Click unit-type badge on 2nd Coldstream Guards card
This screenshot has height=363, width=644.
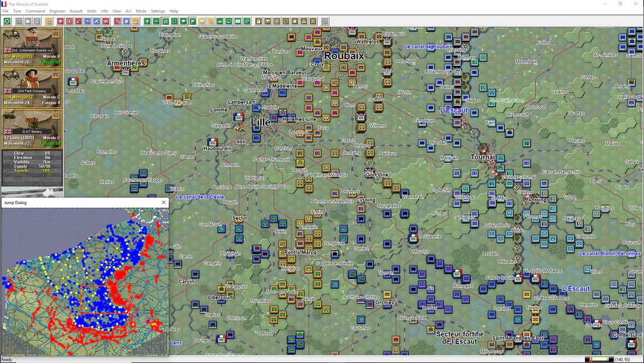56,35
